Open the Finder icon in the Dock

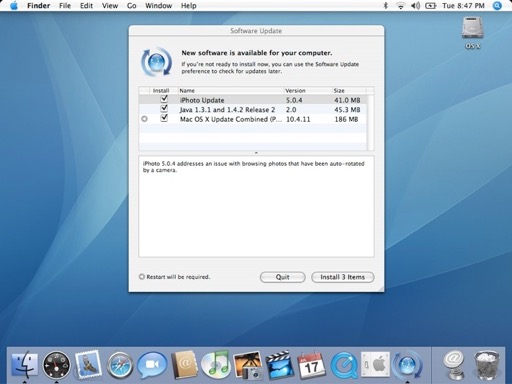tap(25, 365)
